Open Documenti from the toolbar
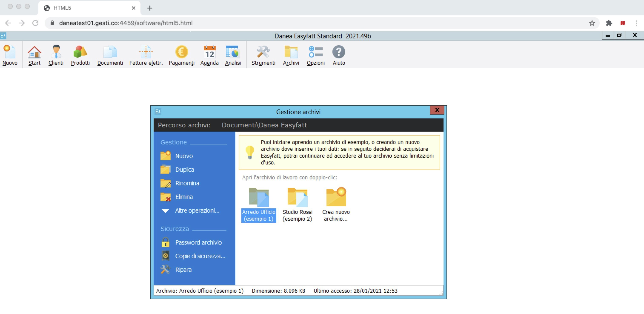This screenshot has width=644, height=314. [x=110, y=55]
